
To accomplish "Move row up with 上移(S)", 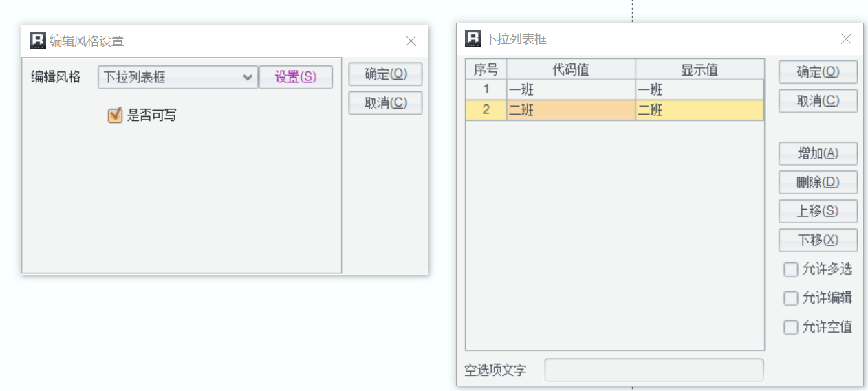I will point(818,212).
